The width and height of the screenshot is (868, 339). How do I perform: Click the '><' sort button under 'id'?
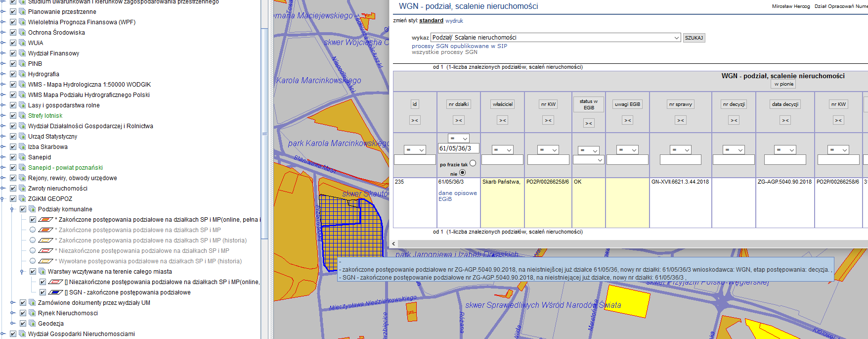(415, 120)
